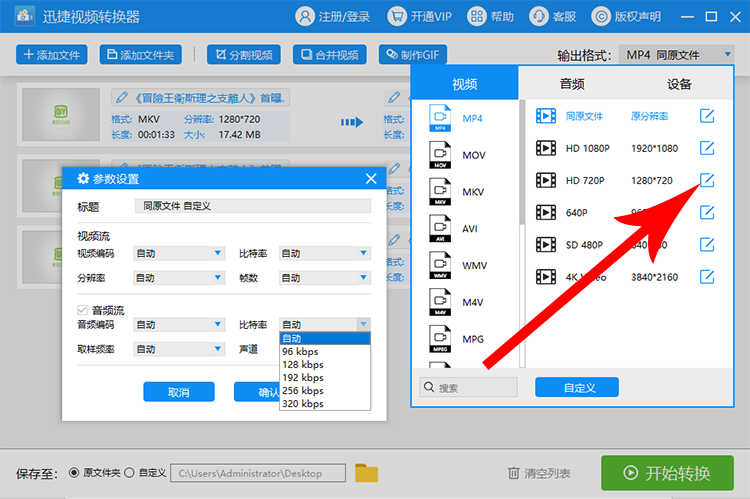The image size is (750, 499).
Task: Click the 清空列表 trash button
Action: point(539,473)
